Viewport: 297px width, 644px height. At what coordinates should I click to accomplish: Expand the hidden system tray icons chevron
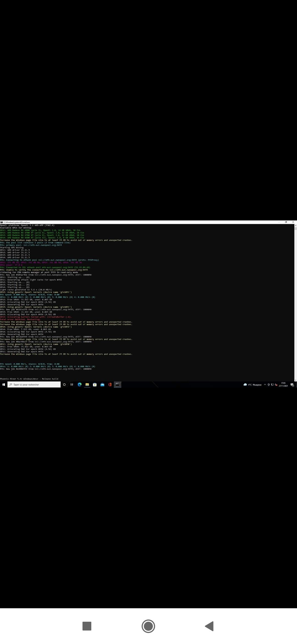point(265,384)
